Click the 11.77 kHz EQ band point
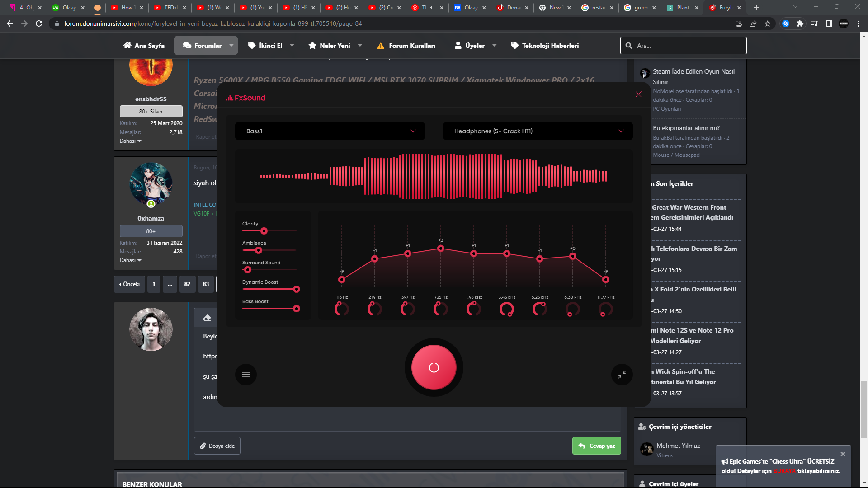 click(606, 280)
